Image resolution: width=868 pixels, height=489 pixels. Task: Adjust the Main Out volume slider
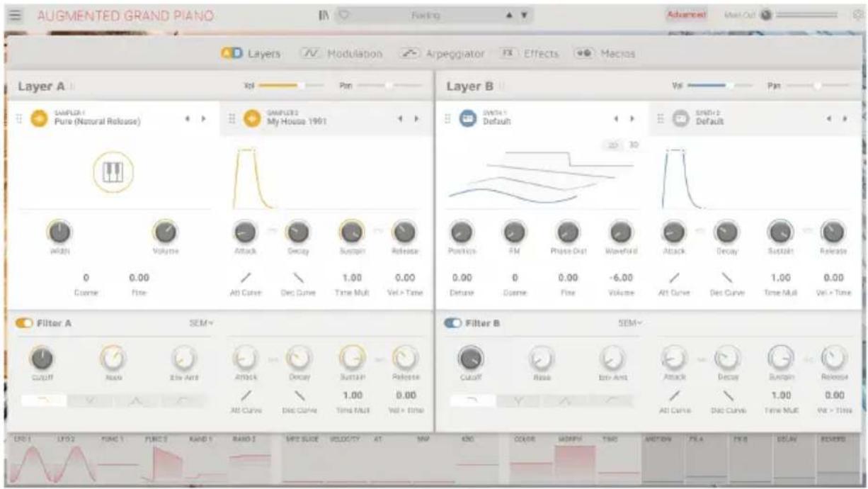[806, 15]
